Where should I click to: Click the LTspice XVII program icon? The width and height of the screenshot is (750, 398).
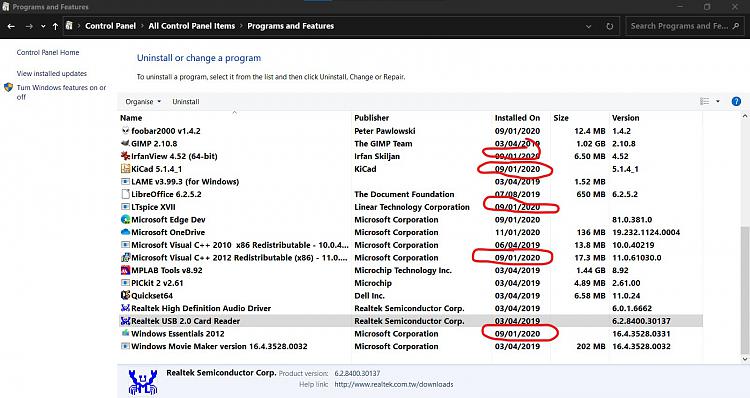tap(125, 207)
